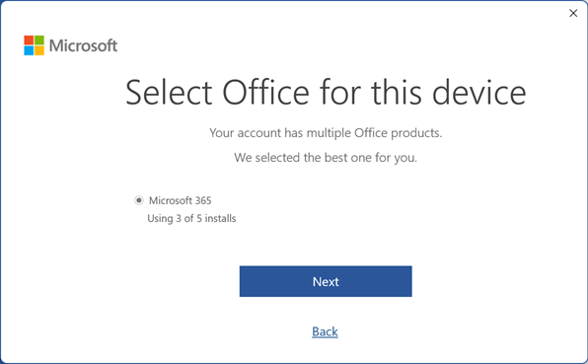Click the yellow square of Microsoft logo

pos(39,50)
